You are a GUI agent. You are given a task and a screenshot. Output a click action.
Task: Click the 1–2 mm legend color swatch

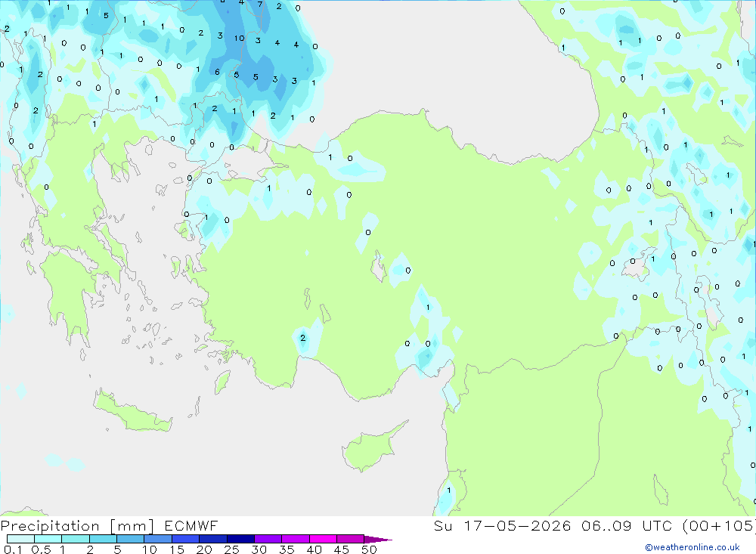coord(76,539)
